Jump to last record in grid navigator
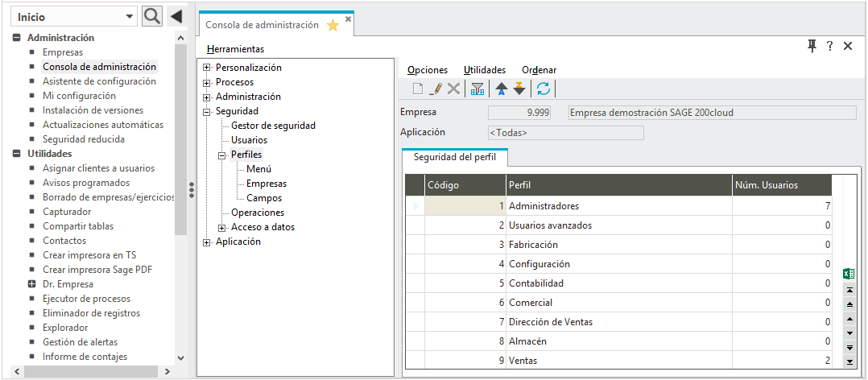The image size is (868, 380). (x=849, y=362)
